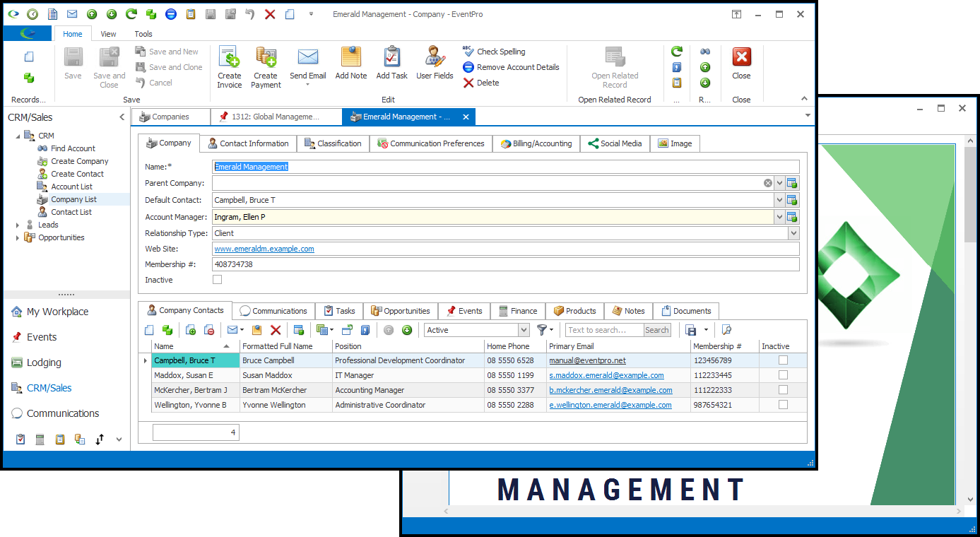Open the Communications sub-tab
980x537 pixels.
(x=273, y=311)
